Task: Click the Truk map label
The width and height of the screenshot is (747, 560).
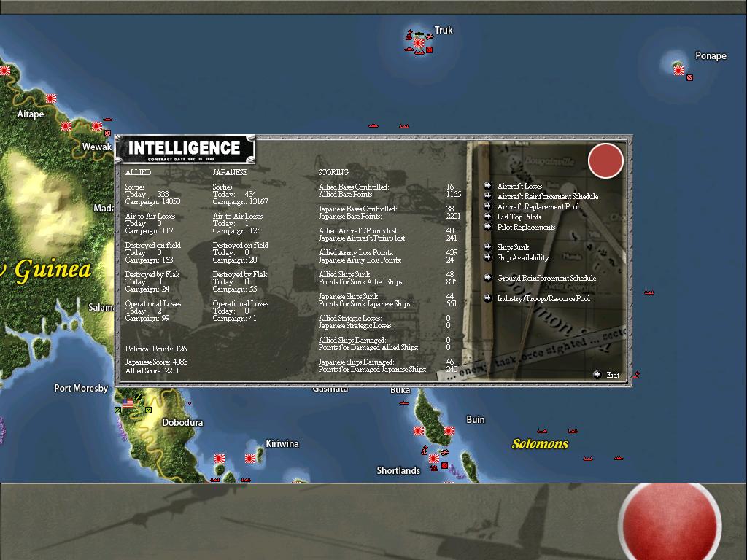Action: (444, 30)
